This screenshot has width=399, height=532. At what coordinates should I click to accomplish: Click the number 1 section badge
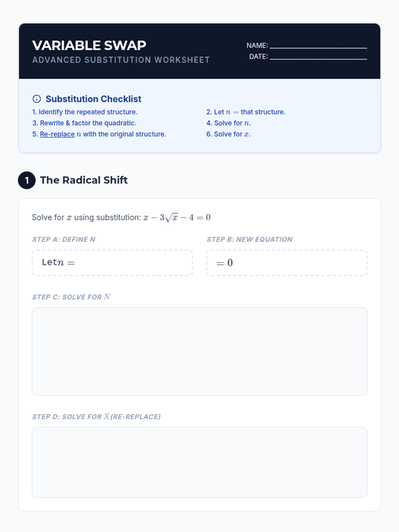coord(27,180)
